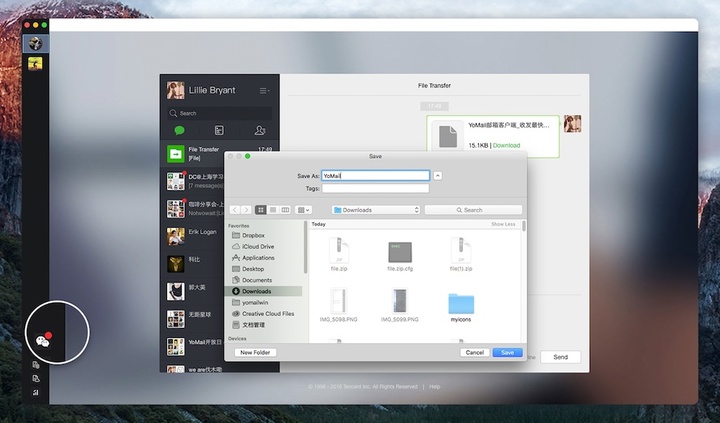Image resolution: width=720 pixels, height=423 pixels.
Task: Click the green Download link
Action: tap(506, 145)
